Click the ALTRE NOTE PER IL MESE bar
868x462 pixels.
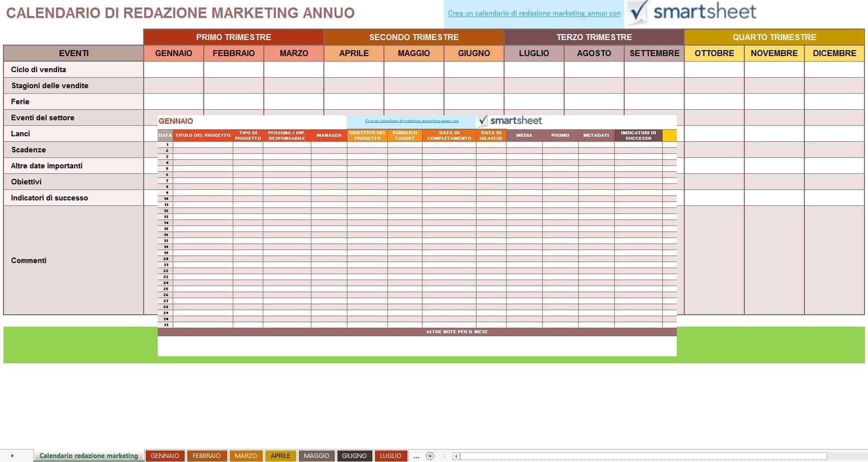[x=417, y=332]
